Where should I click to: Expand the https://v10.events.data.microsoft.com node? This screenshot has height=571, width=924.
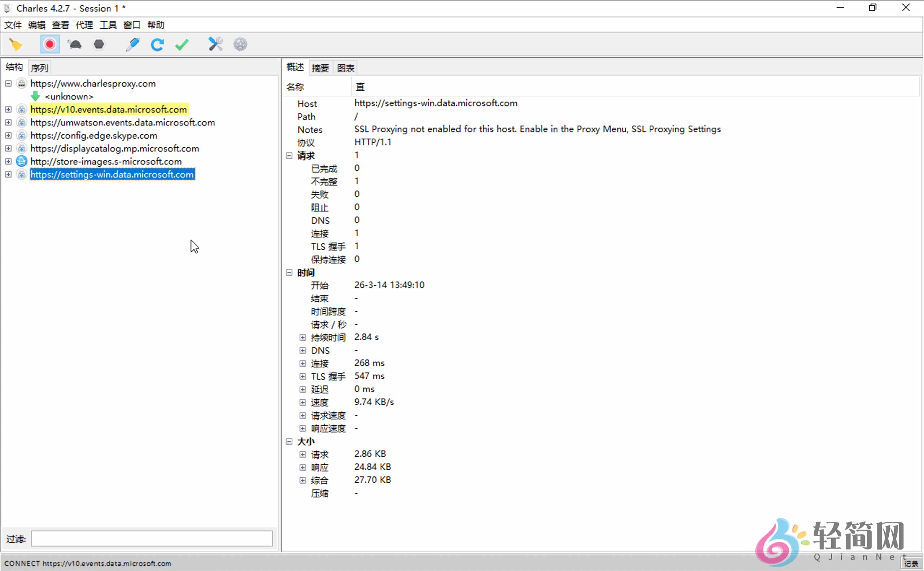8,109
